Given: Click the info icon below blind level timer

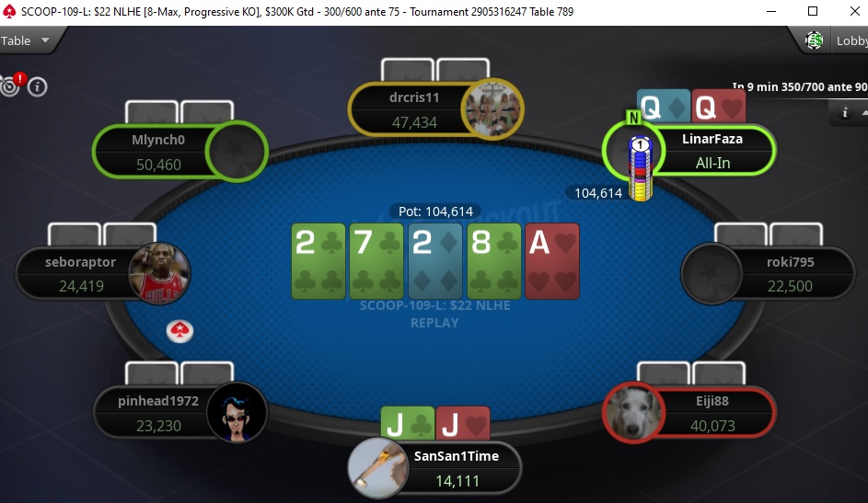Looking at the screenshot, I should pyautogui.click(x=845, y=113).
